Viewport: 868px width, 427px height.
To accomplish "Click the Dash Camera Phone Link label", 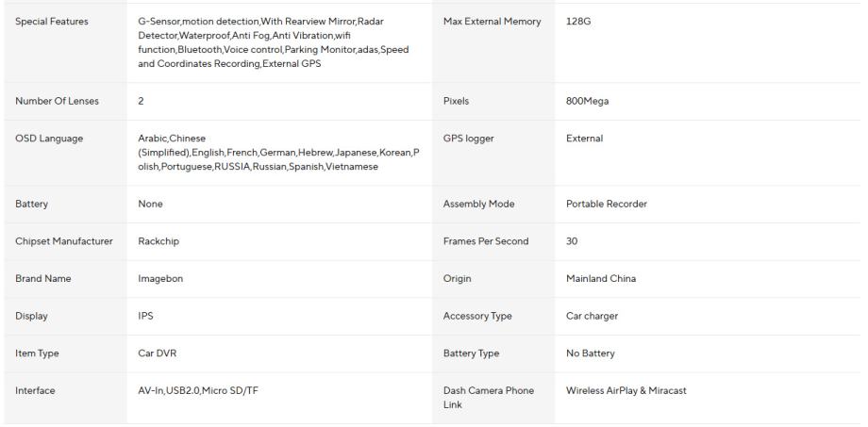I will point(488,397).
